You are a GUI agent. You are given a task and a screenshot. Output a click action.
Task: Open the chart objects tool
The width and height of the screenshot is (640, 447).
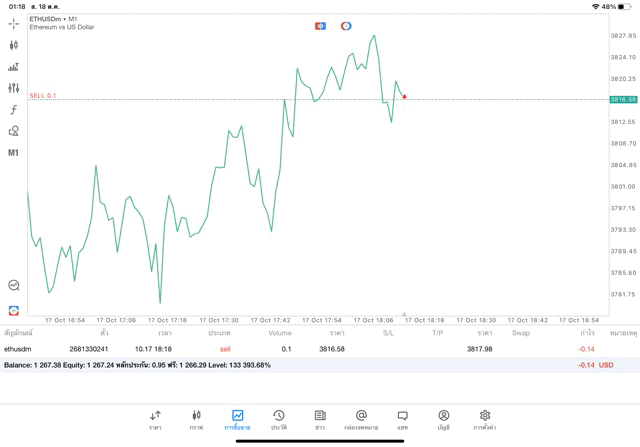click(x=13, y=131)
